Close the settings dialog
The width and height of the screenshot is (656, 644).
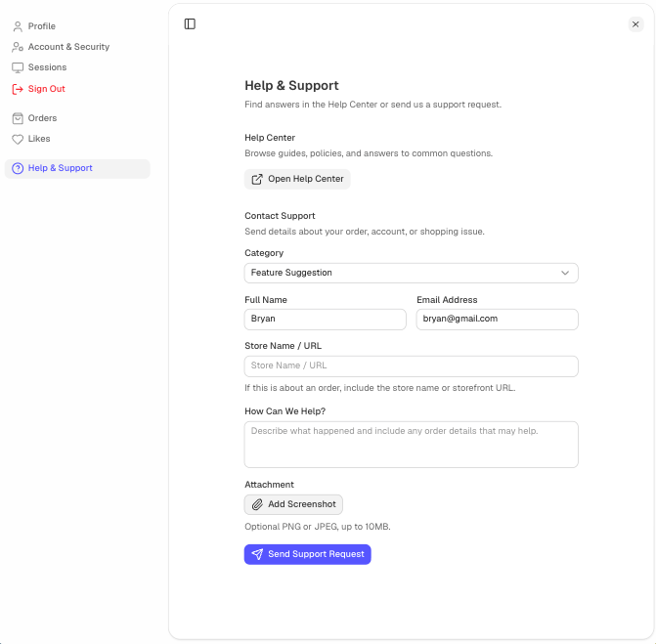(x=635, y=24)
